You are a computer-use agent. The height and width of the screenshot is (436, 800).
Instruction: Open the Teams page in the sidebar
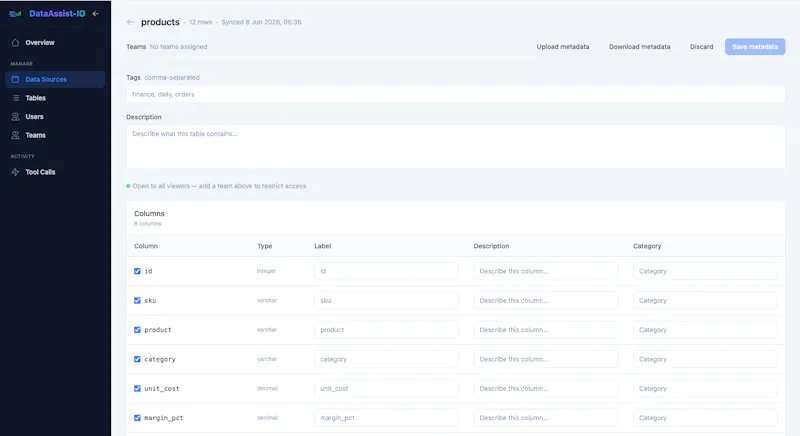point(55,135)
